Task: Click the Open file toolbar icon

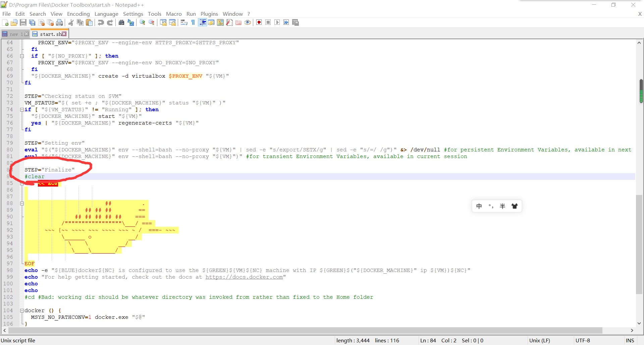Action: coord(14,22)
